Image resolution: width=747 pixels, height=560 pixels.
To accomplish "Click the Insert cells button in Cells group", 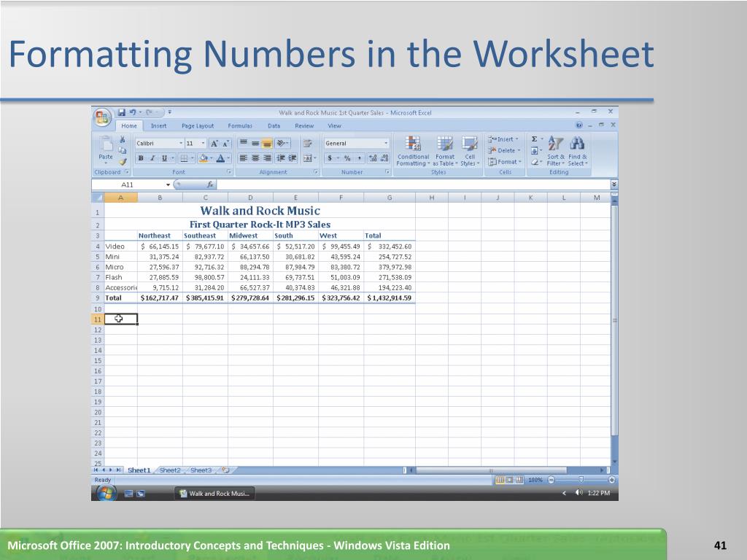I will [503, 139].
